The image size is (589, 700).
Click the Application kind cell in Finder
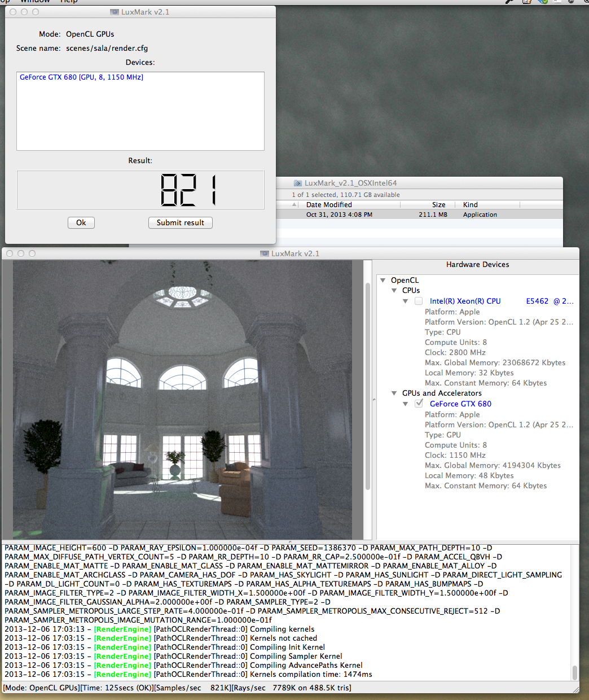[480, 215]
